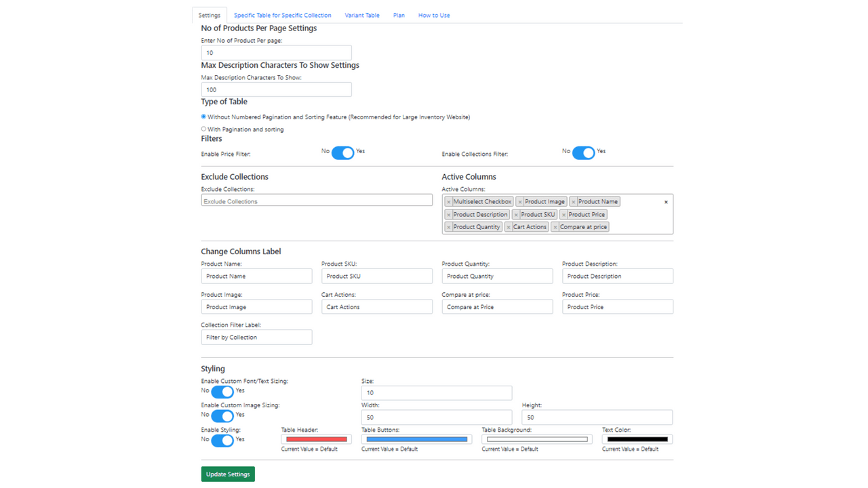Clear all Active Columns selections

tap(666, 202)
